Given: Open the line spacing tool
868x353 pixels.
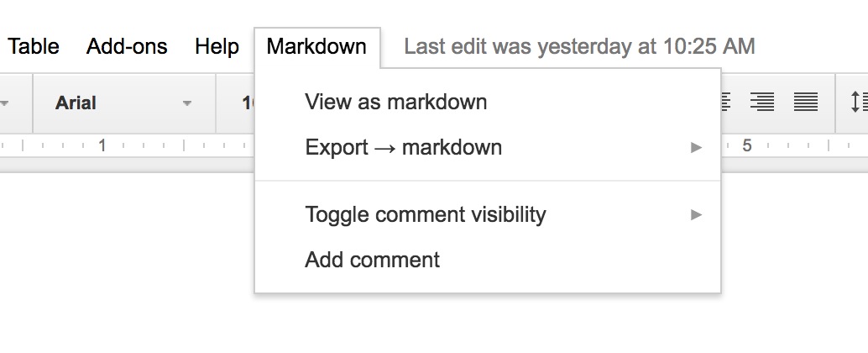Looking at the screenshot, I should (858, 103).
